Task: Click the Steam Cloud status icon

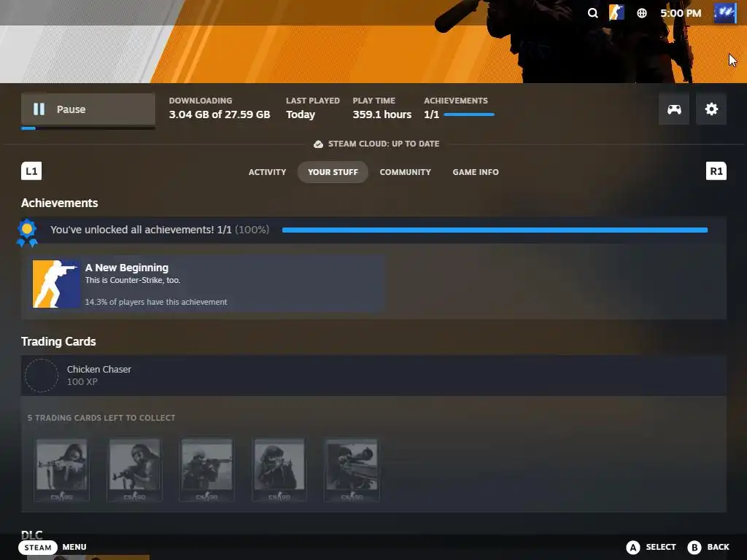Action: pos(318,144)
